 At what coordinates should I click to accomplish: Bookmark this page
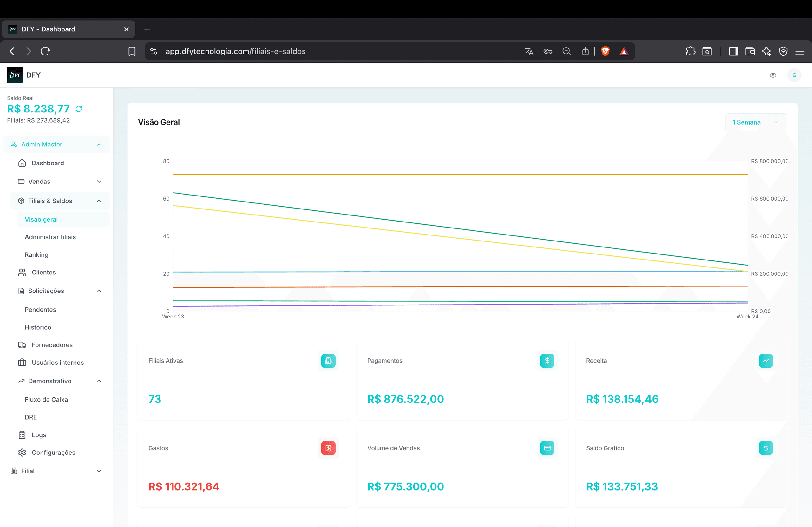(x=132, y=51)
